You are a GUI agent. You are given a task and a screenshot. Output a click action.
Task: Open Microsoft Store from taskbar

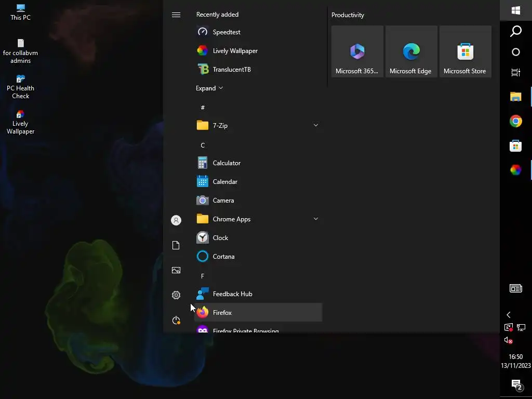pyautogui.click(x=516, y=145)
